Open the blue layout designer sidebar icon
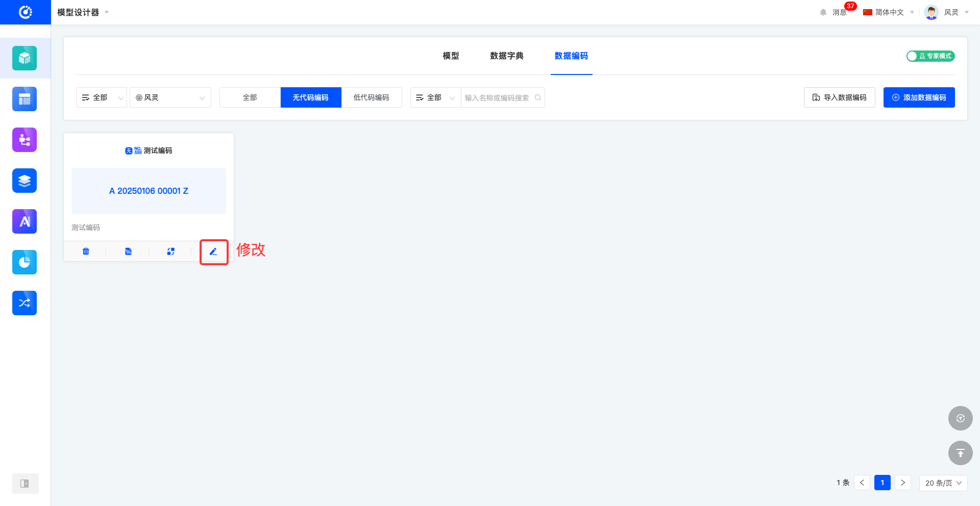Image resolution: width=980 pixels, height=506 pixels. tap(24, 99)
